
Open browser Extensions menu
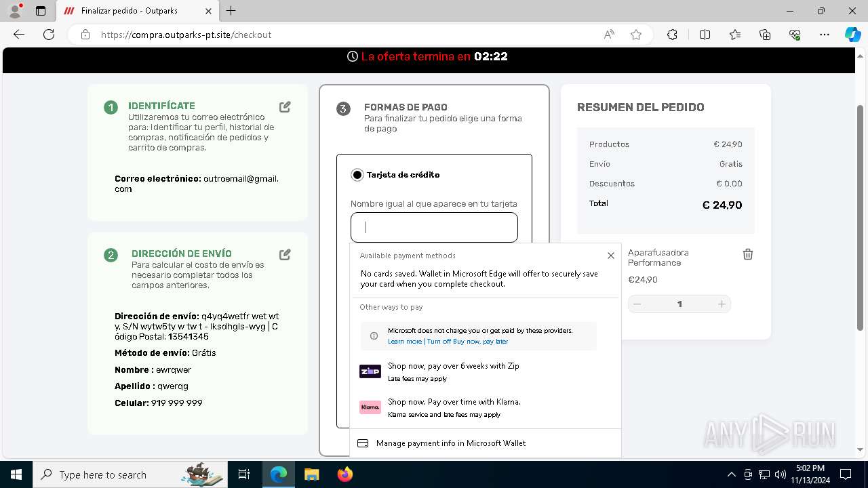(x=672, y=35)
